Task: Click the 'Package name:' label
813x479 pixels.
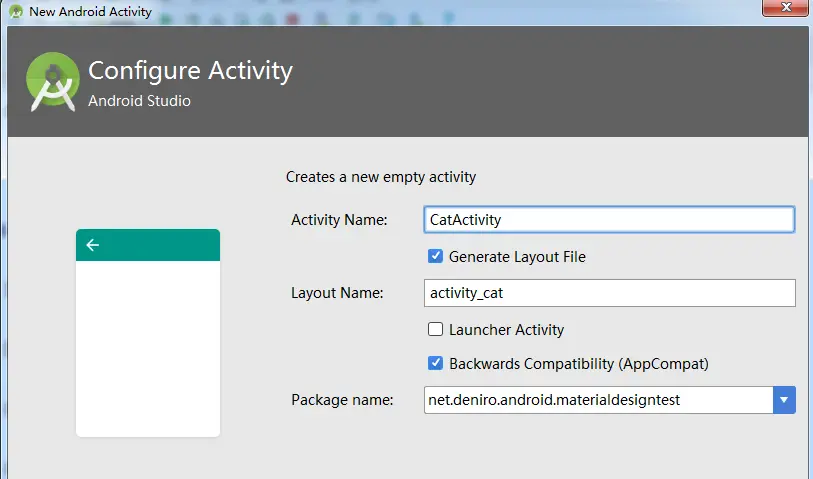Action: pyautogui.click(x=343, y=400)
